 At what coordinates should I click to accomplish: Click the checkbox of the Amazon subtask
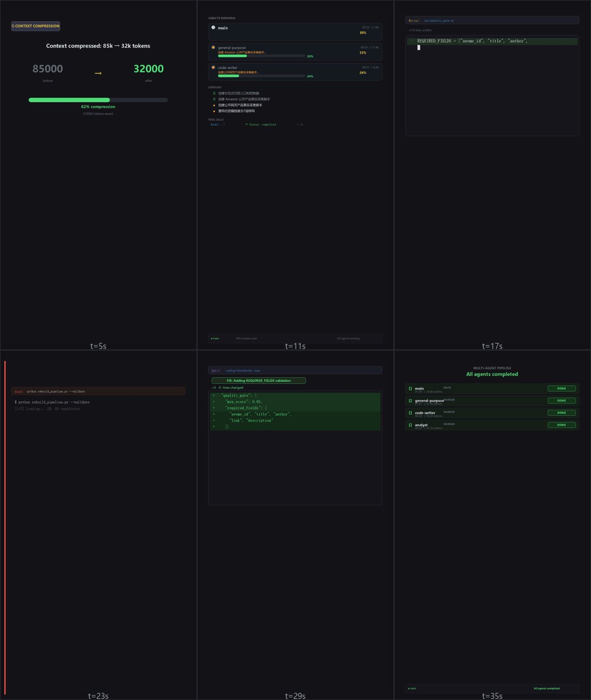[x=215, y=99]
